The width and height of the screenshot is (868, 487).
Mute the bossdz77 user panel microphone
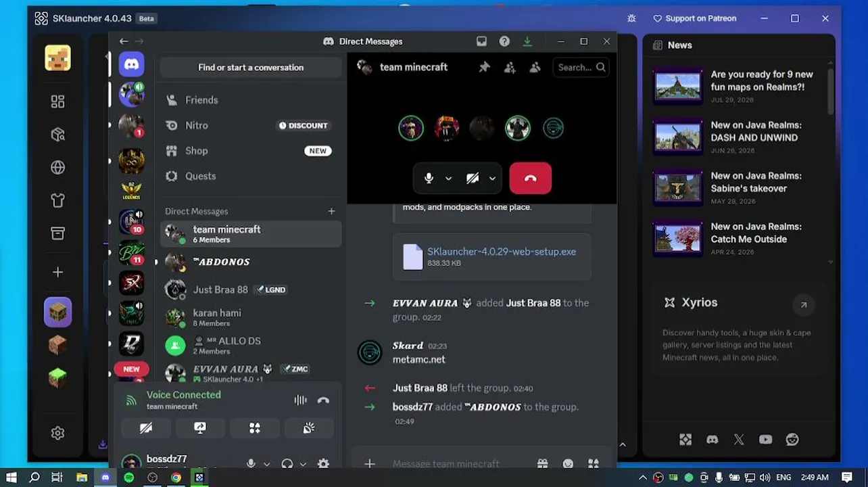point(251,463)
